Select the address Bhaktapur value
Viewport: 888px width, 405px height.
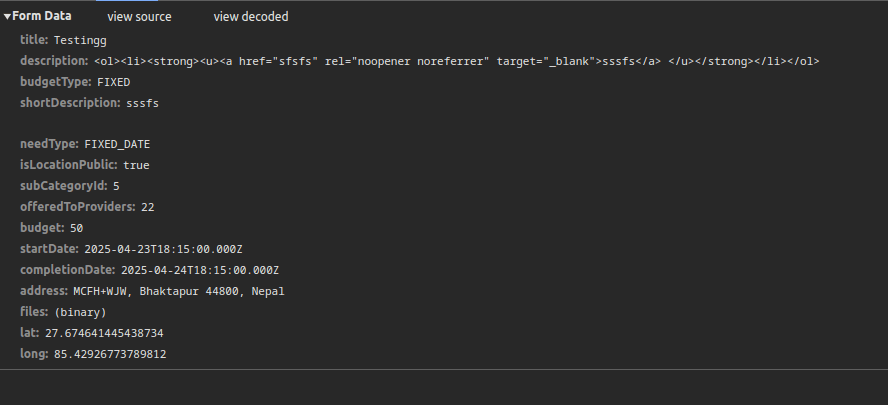click(x=179, y=291)
